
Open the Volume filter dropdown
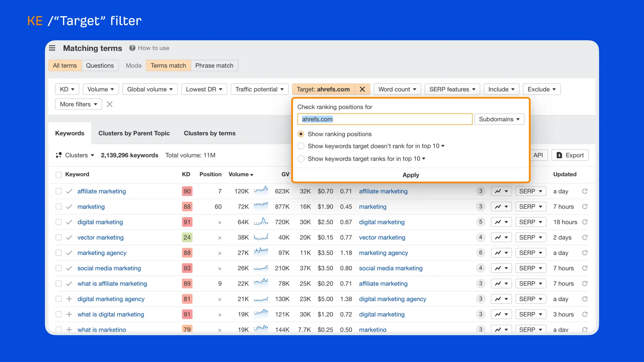click(101, 89)
